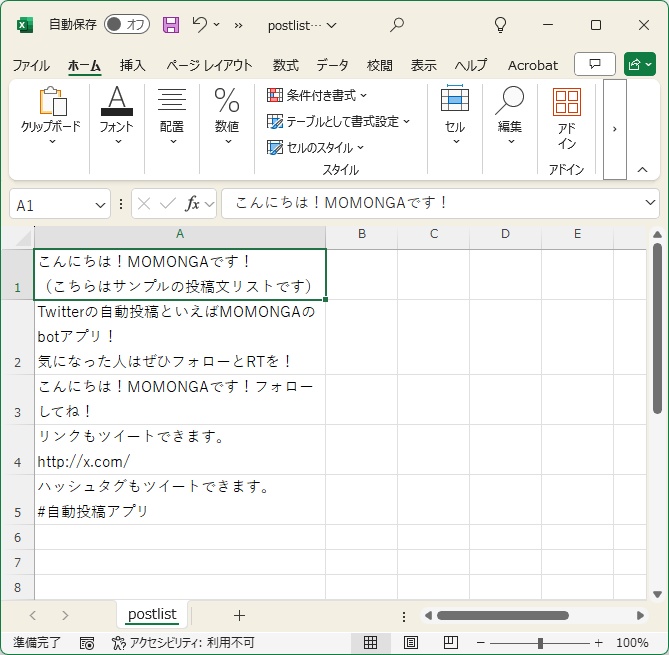Viewport: 669px width, 655px height.
Task: Switch to the ヘルプ tab
Action: [x=471, y=65]
